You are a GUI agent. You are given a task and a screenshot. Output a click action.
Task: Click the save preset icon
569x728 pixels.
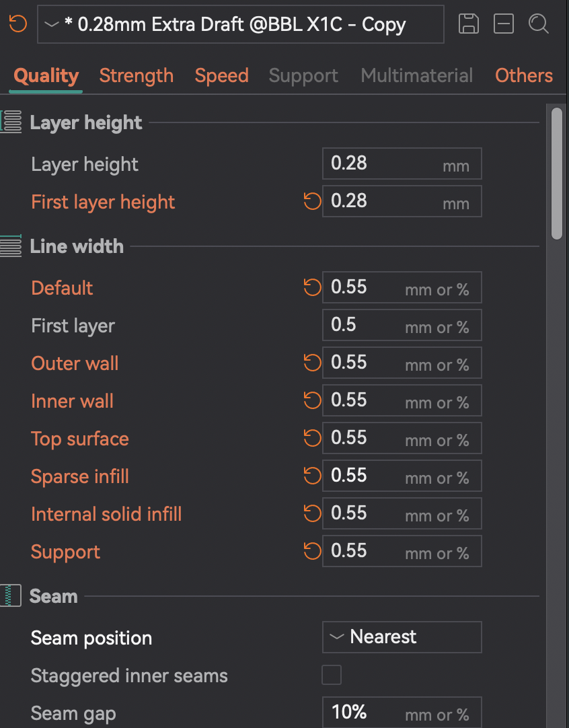[x=469, y=24]
